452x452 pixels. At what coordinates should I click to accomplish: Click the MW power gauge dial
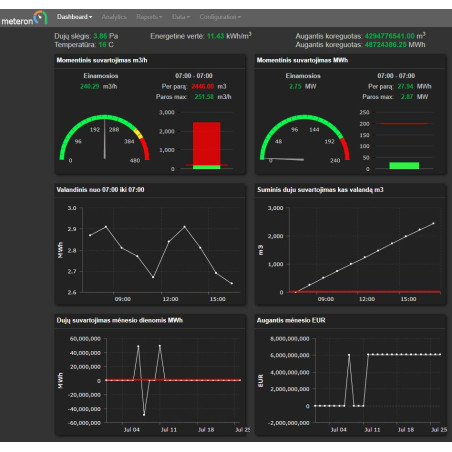[305, 138]
